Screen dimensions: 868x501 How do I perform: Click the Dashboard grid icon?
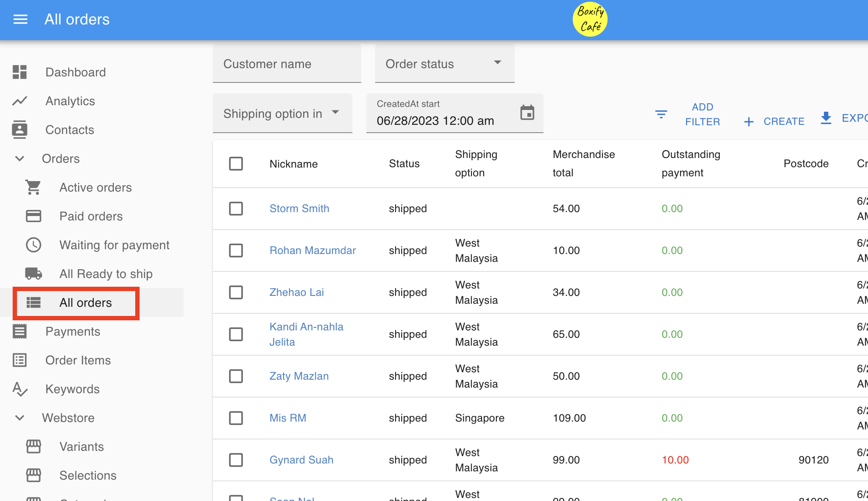click(x=20, y=72)
